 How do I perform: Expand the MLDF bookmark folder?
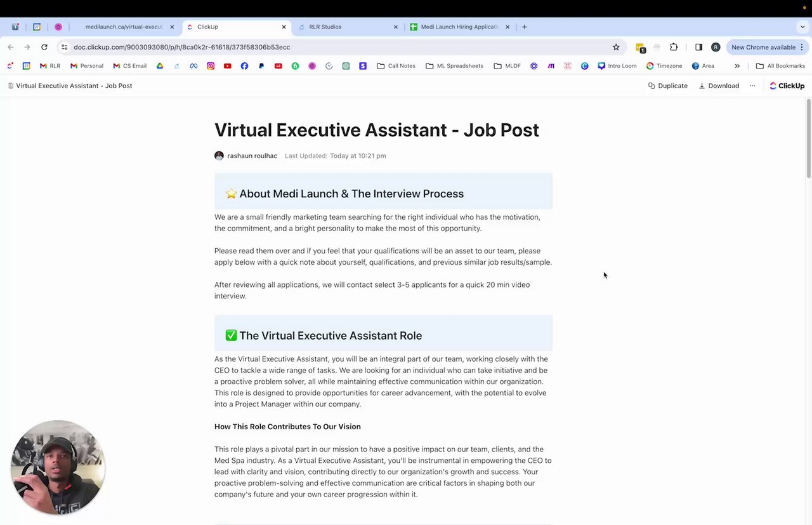click(507, 66)
